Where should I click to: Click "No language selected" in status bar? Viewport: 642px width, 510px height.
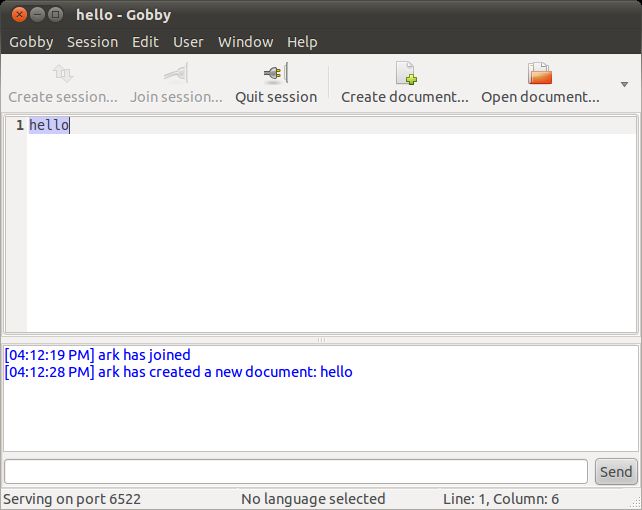click(313, 499)
